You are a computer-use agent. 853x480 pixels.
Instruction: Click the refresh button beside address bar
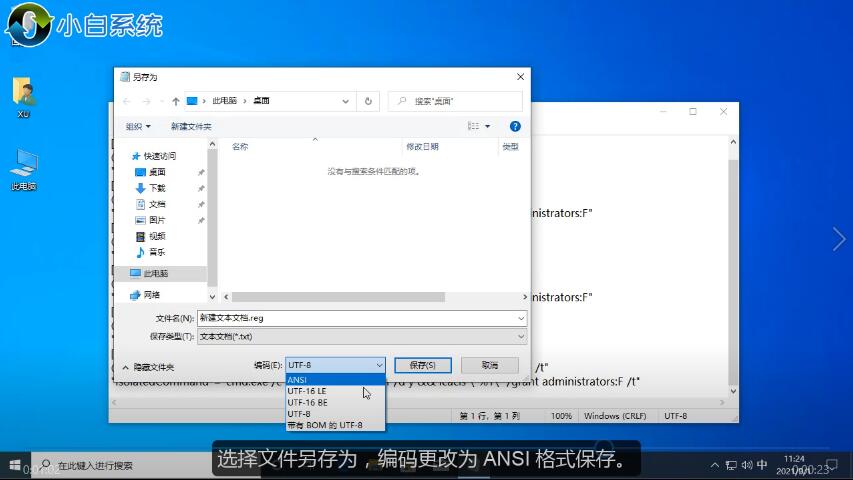[x=368, y=101]
